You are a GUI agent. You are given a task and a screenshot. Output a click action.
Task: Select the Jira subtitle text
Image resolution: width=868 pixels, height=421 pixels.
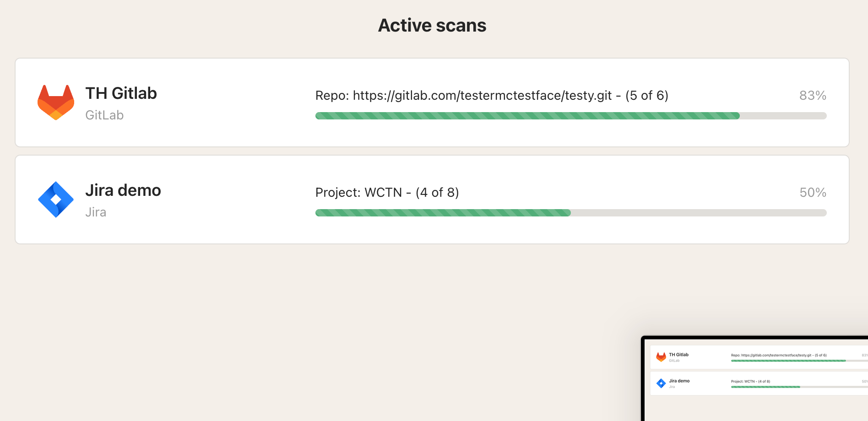pos(96,212)
